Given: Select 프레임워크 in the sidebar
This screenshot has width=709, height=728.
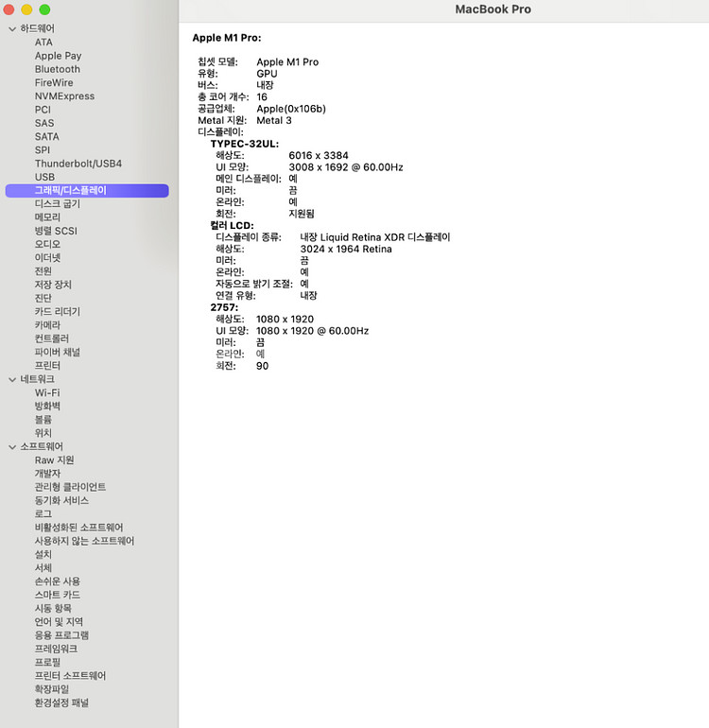Looking at the screenshot, I should pyautogui.click(x=56, y=649).
